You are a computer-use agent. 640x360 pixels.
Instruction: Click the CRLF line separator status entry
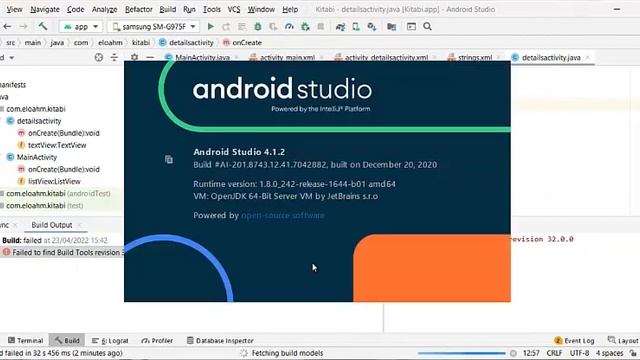pyautogui.click(x=554, y=353)
